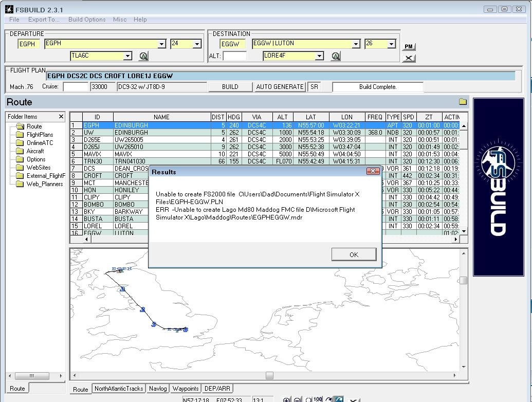Click OK in the Results dialog
This screenshot has width=532, height=402.
click(x=354, y=254)
